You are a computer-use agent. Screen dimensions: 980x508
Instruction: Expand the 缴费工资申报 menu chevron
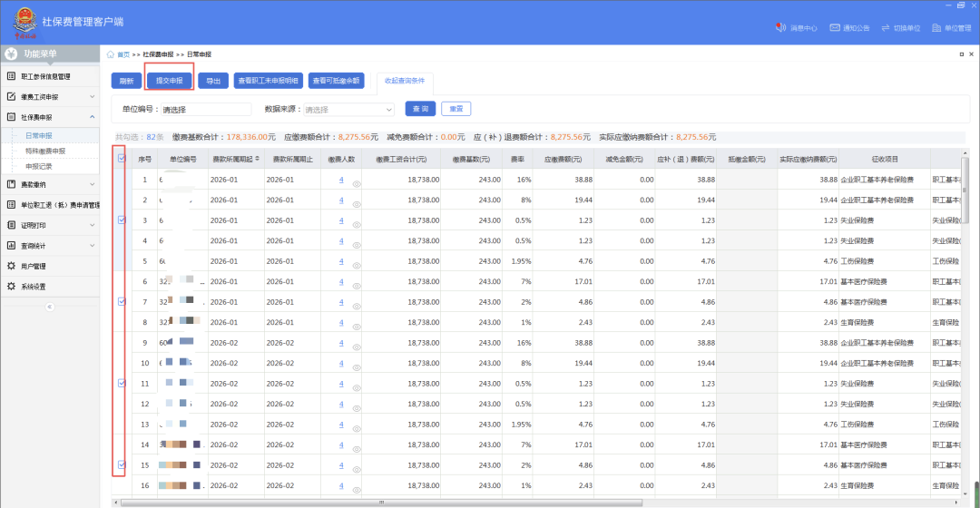[93, 96]
